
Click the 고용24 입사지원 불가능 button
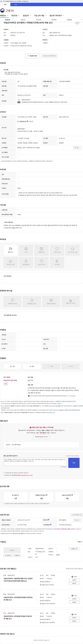(x=49, y=56)
